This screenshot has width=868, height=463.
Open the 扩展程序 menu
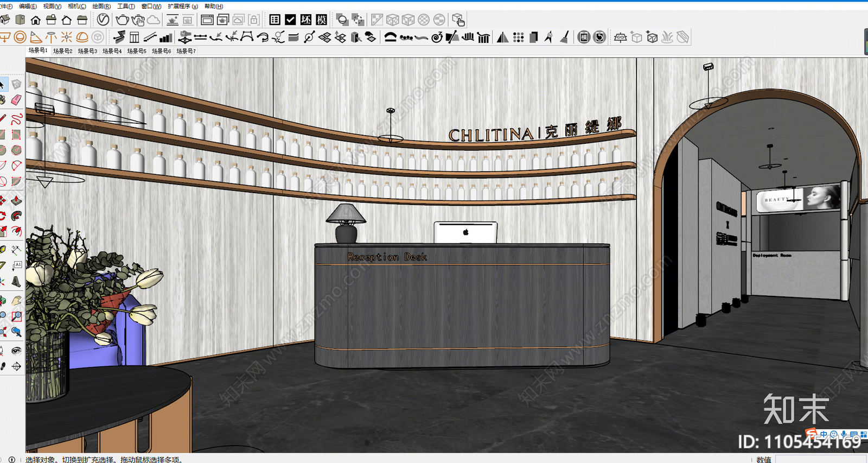point(183,7)
